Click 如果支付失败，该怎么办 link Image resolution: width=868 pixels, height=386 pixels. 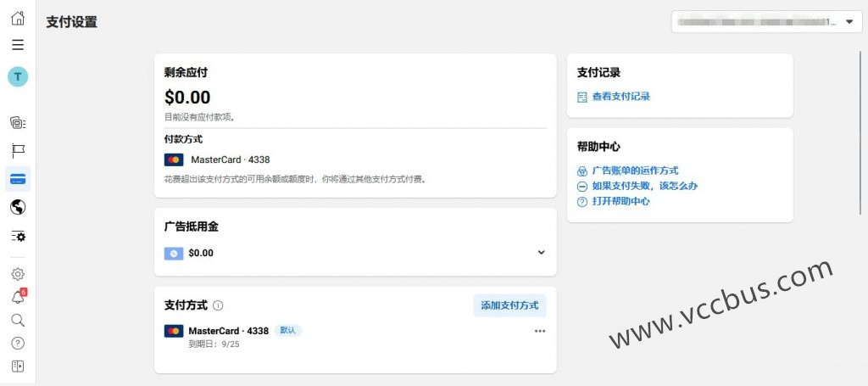coord(644,186)
